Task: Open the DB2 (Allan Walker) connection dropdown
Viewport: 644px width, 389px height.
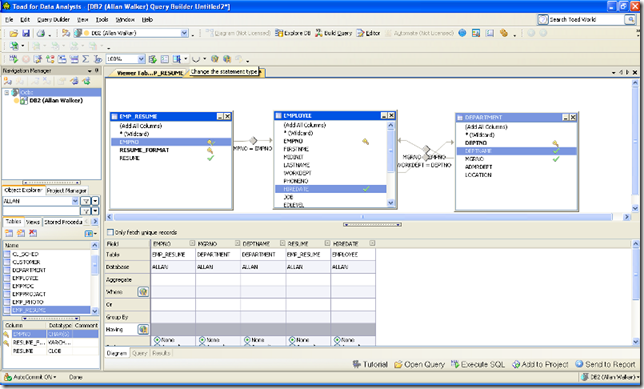Action: [x=184, y=33]
